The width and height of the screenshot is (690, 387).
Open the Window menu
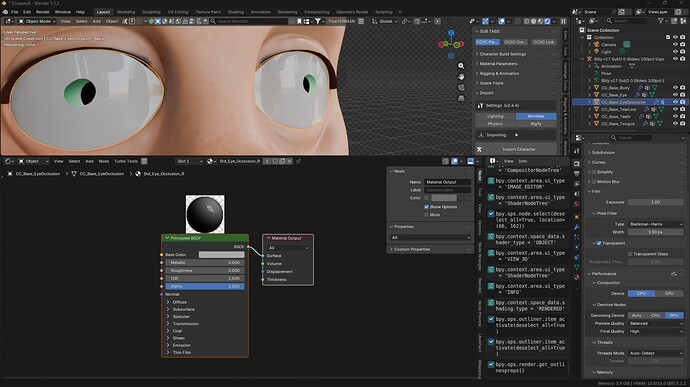[x=62, y=12]
